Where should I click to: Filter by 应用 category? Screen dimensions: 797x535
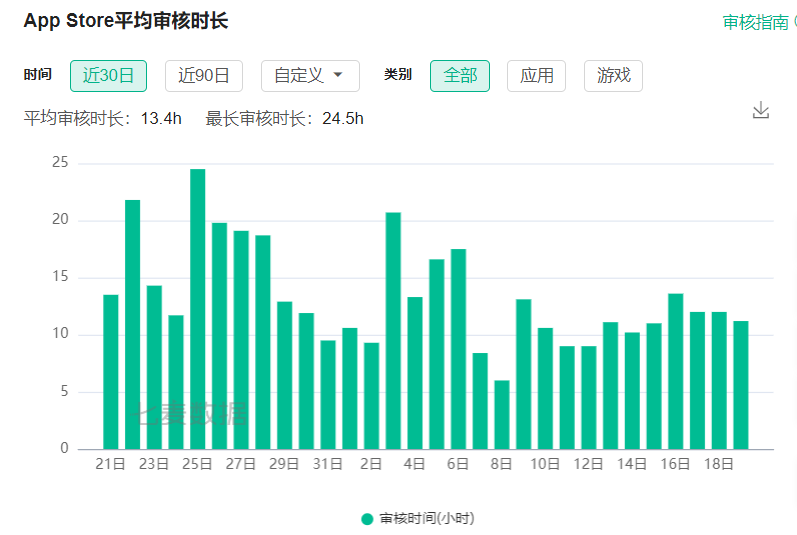(537, 76)
